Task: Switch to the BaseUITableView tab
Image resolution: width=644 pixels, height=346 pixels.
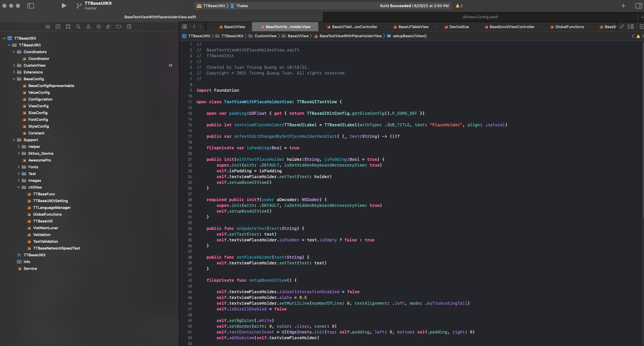Action: pos(410,27)
